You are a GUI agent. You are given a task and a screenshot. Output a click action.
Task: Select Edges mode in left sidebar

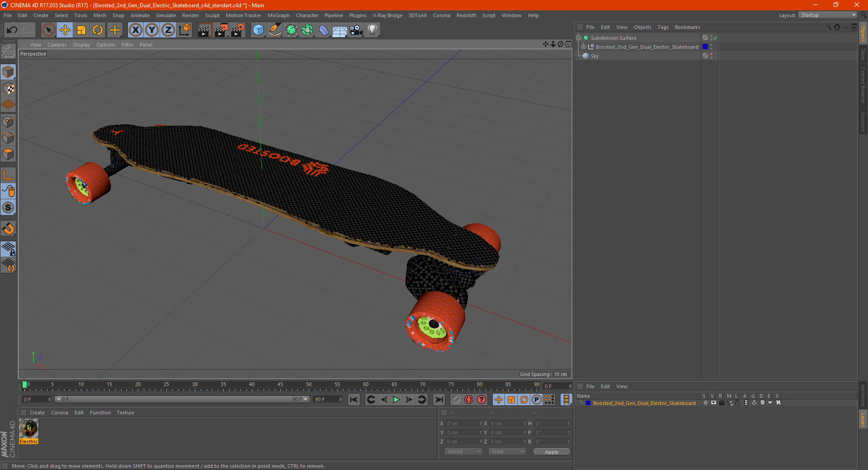(x=8, y=138)
